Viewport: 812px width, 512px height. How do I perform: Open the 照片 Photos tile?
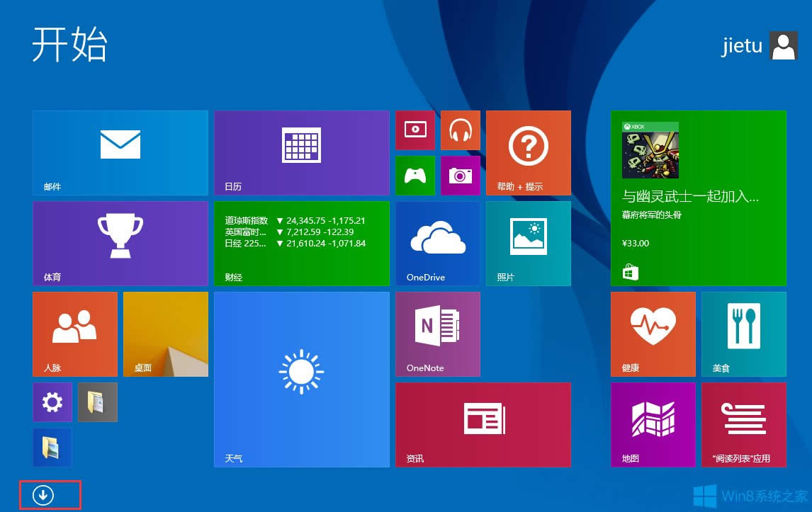coord(528,243)
